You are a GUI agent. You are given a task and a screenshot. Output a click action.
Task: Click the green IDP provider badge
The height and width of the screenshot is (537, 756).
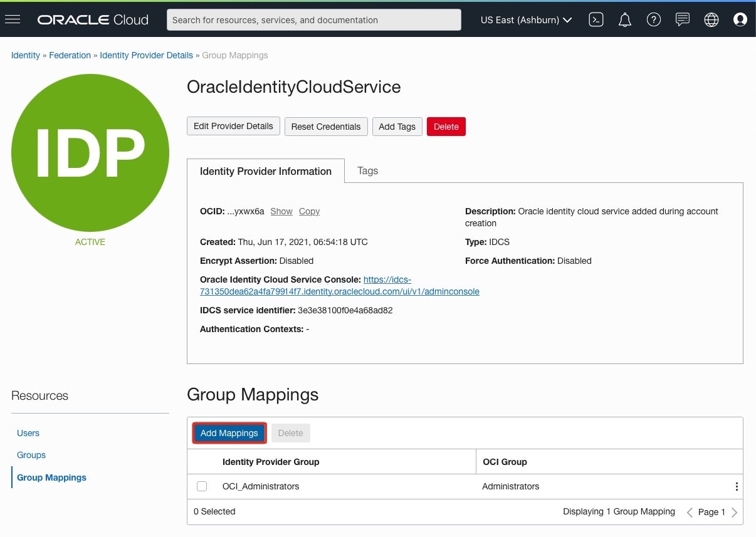pyautogui.click(x=90, y=152)
